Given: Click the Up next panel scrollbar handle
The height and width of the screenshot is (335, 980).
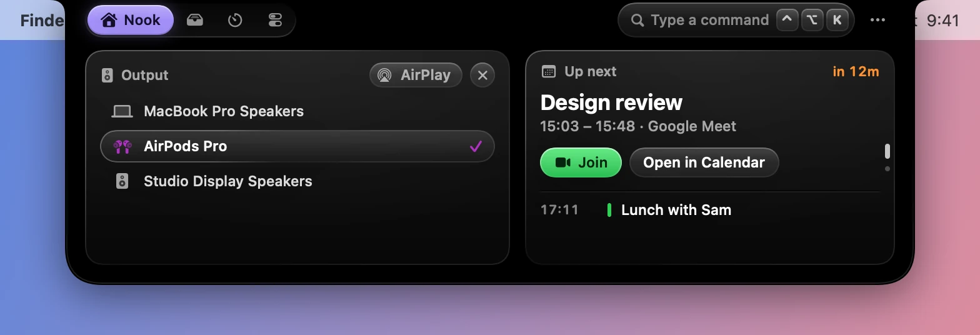Looking at the screenshot, I should point(887,151).
